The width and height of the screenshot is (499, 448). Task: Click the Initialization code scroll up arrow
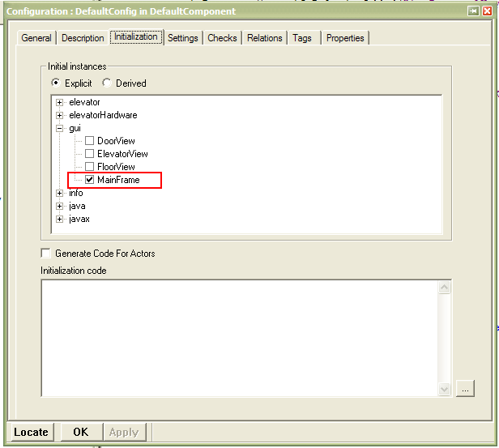click(x=444, y=288)
